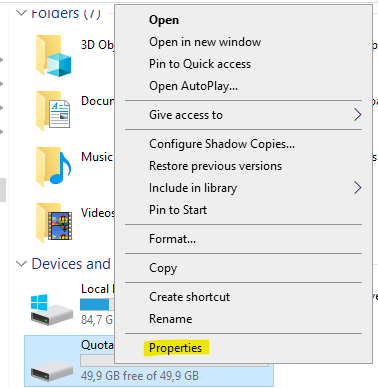This screenshot has width=378, height=388.
Task: Collapse the Devices and drives section chevron
Action: pos(21,264)
